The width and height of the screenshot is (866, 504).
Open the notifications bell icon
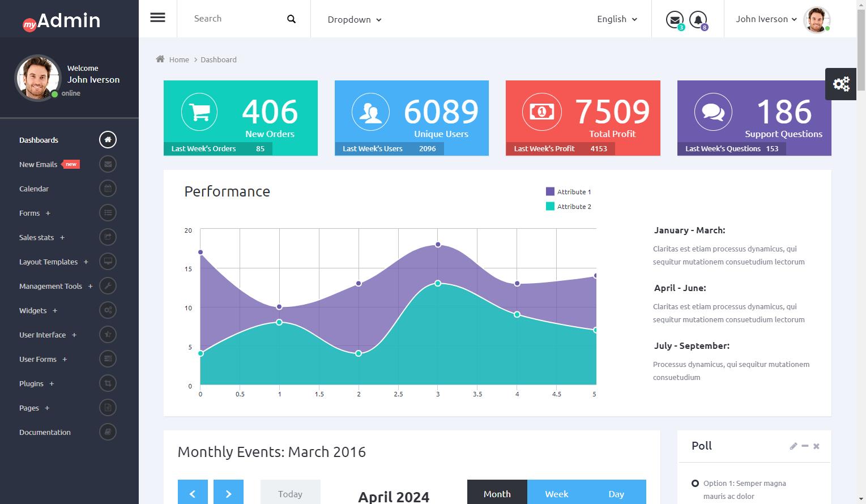(x=698, y=19)
